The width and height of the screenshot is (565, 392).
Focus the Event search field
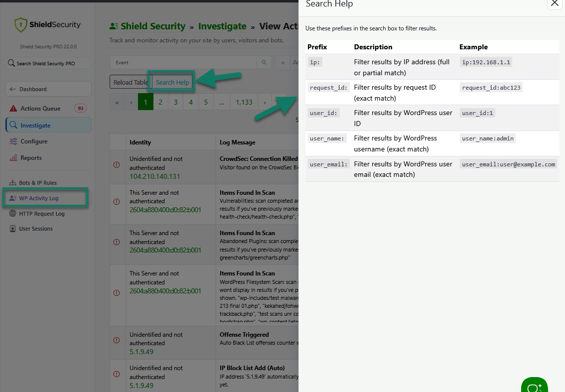[x=183, y=62]
